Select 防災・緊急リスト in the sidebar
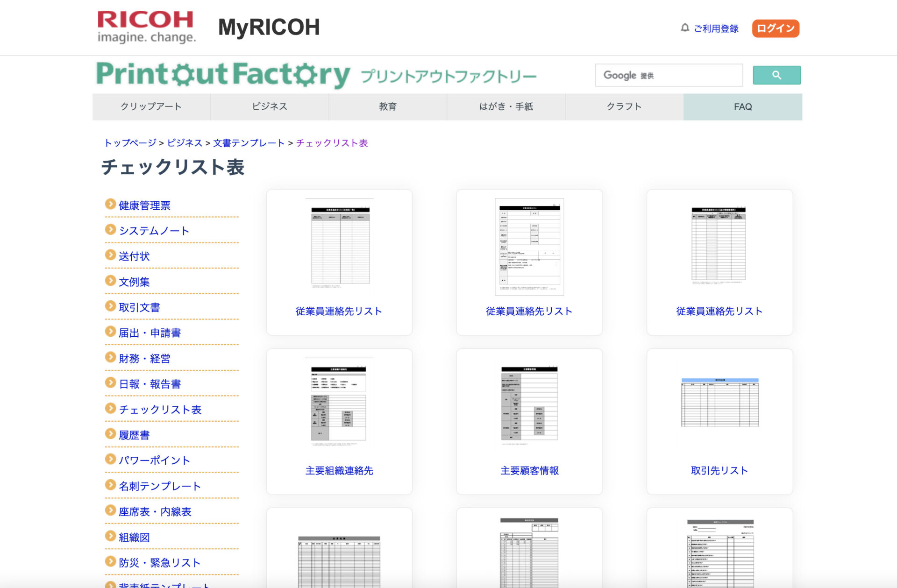Viewport: 897px width, 588px height. click(159, 563)
